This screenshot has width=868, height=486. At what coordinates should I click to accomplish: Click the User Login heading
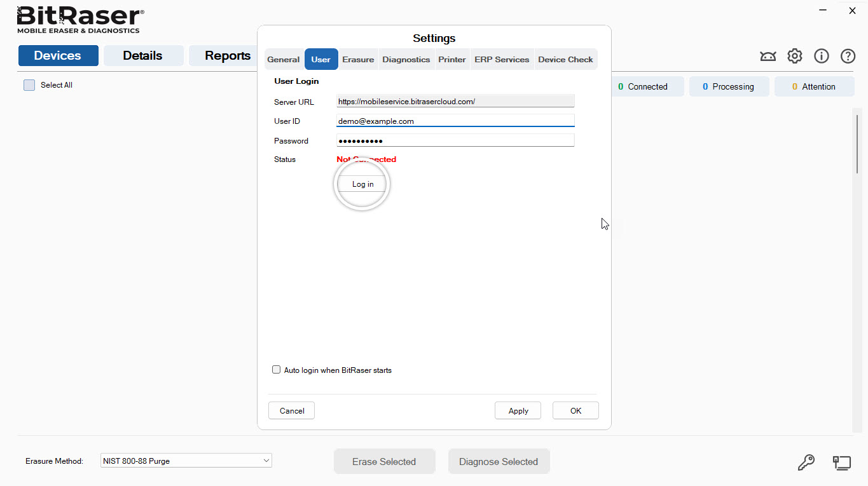[296, 81]
